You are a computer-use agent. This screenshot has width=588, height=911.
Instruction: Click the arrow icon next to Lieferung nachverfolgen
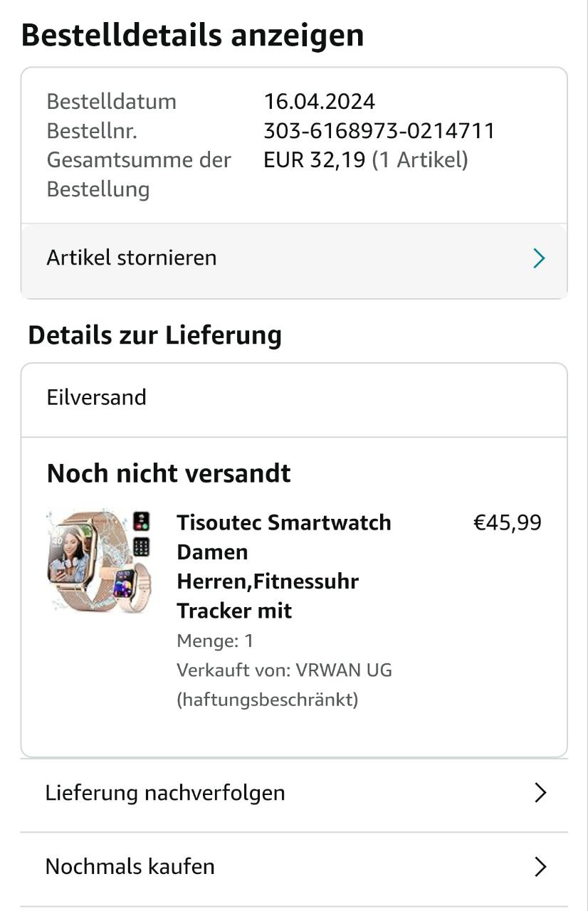(x=540, y=793)
